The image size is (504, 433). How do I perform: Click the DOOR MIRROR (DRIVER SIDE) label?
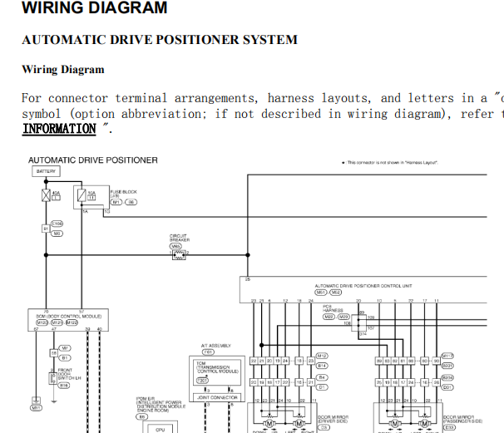(x=333, y=419)
